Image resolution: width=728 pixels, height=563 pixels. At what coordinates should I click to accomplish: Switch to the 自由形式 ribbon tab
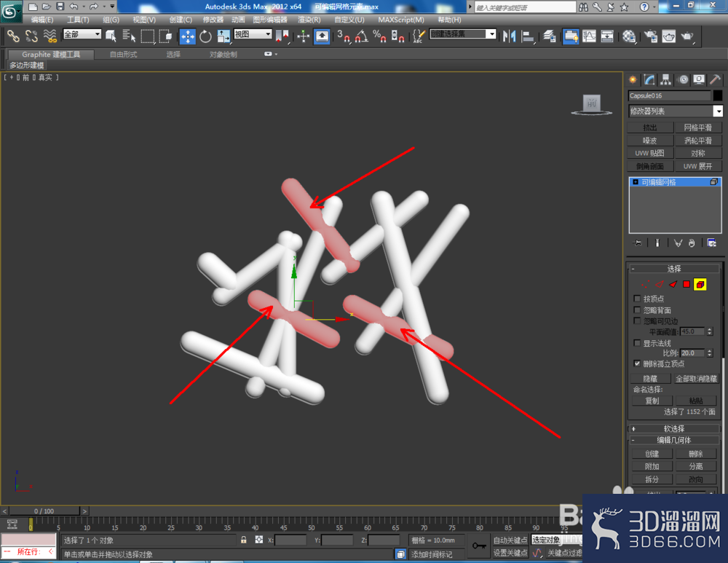(x=123, y=55)
